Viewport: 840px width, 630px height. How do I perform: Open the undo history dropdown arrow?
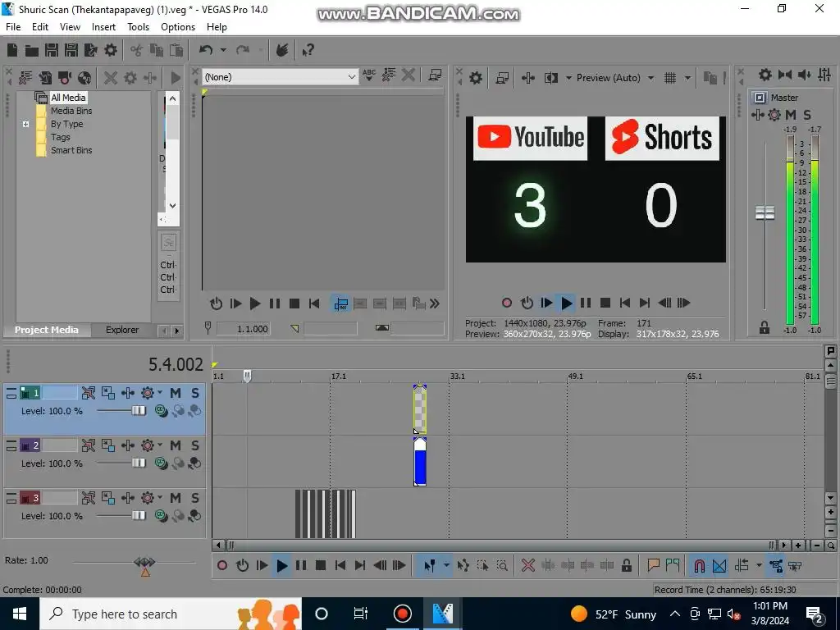pos(223,50)
